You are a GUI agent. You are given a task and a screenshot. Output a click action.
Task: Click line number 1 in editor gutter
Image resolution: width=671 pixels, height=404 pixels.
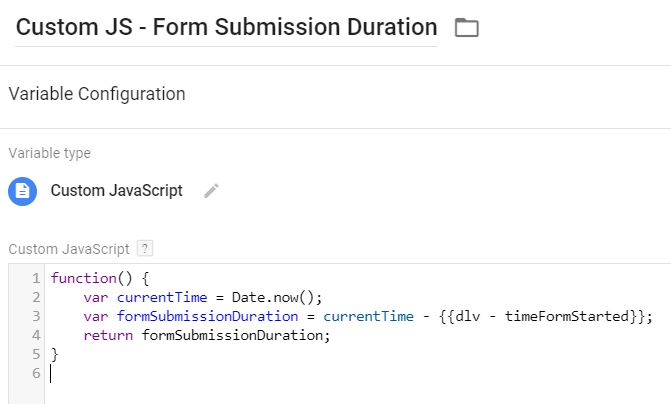tap(36, 278)
